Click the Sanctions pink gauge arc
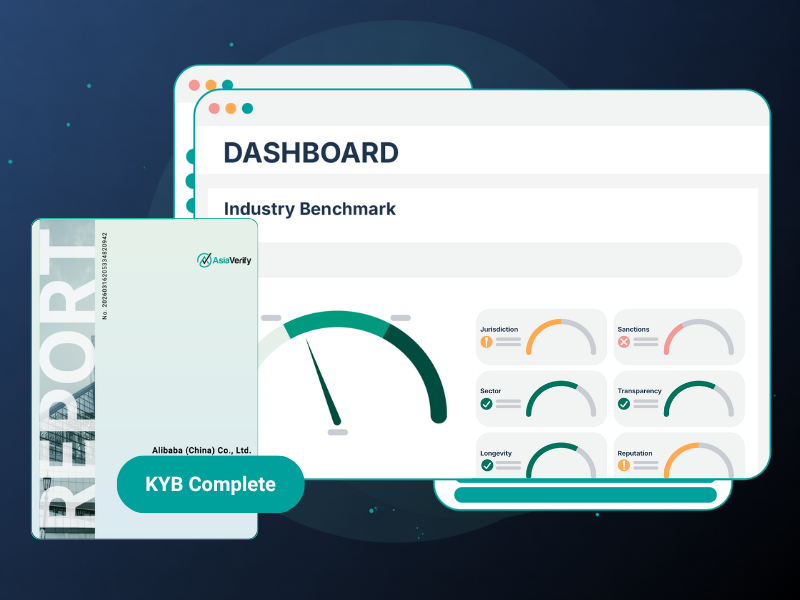This screenshot has height=600, width=800. (x=671, y=333)
